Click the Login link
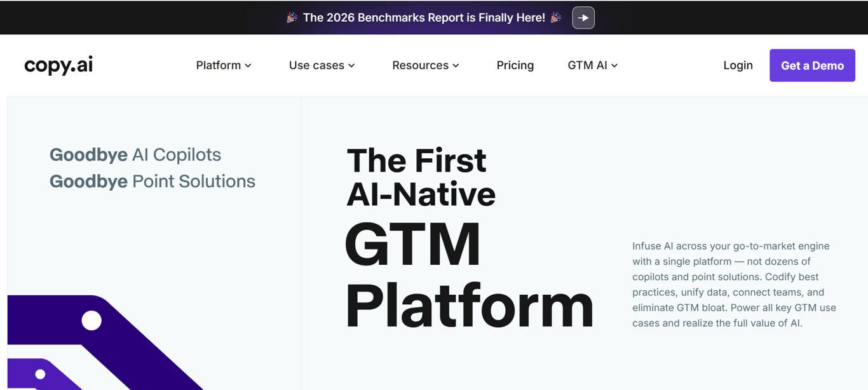868x390 pixels. click(x=738, y=65)
